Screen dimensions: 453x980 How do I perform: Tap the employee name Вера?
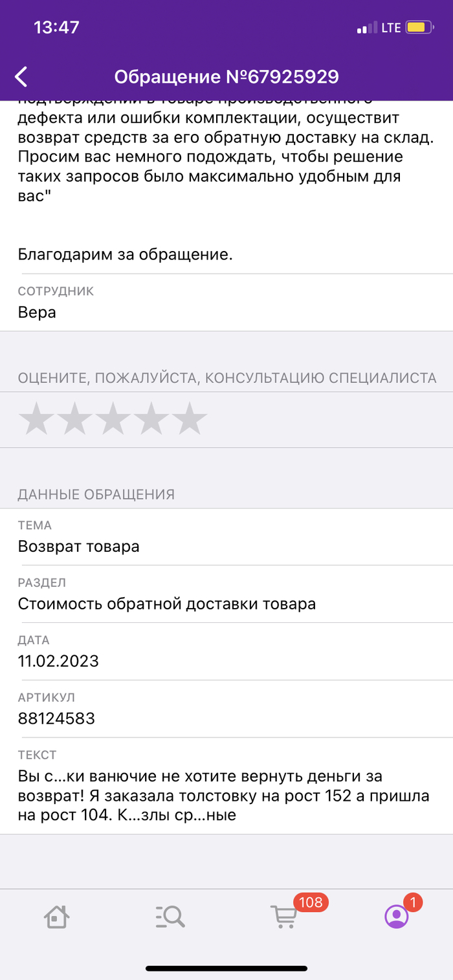tap(37, 312)
